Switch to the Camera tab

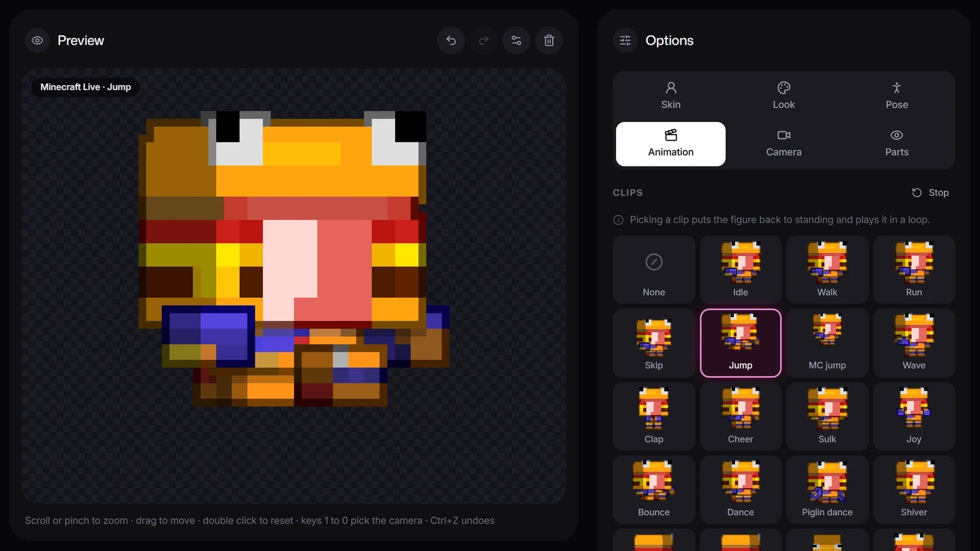click(783, 144)
